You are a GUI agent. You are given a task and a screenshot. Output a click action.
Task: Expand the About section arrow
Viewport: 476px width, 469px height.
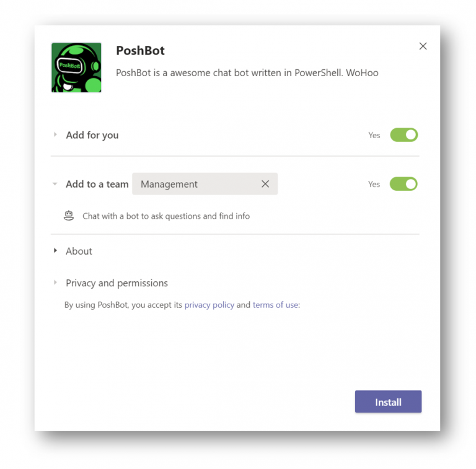[55, 250]
